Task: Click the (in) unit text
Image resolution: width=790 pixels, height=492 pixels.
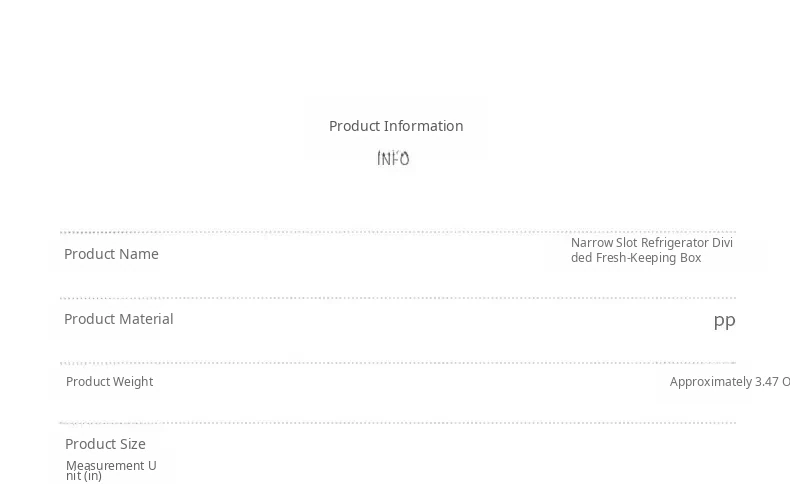Action: click(x=92, y=476)
